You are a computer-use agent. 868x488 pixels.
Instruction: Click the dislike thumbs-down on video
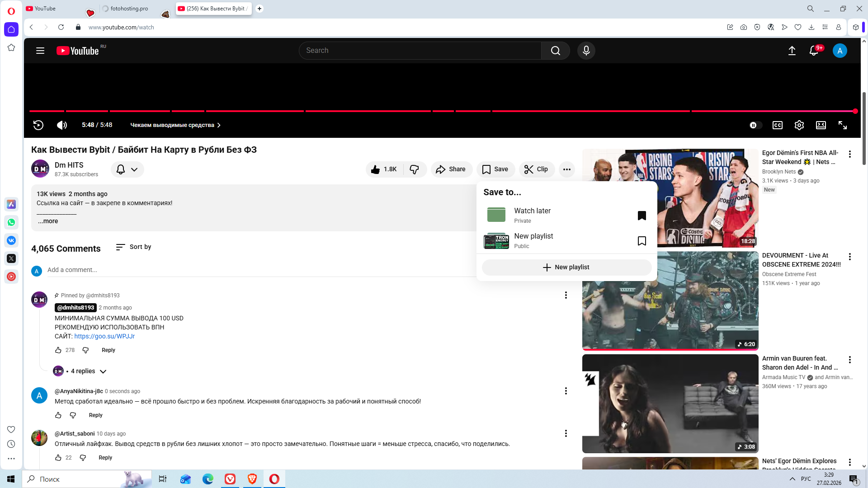pyautogui.click(x=414, y=169)
